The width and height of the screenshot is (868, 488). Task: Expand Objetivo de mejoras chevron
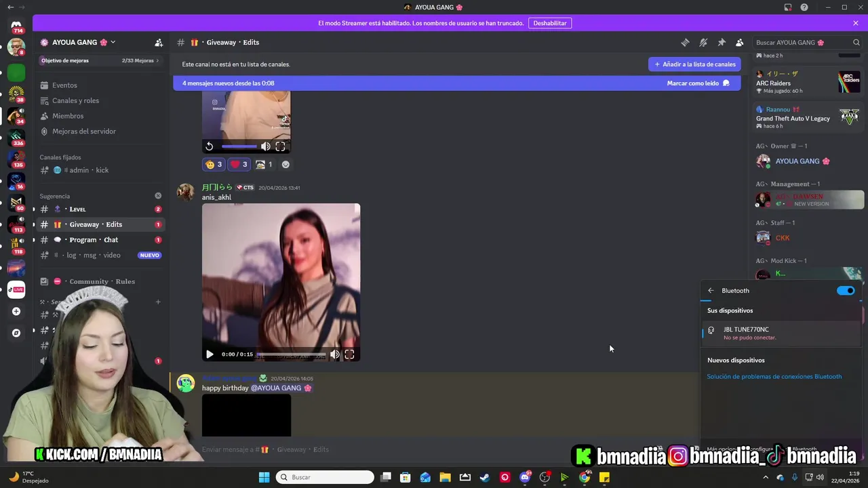click(x=157, y=60)
